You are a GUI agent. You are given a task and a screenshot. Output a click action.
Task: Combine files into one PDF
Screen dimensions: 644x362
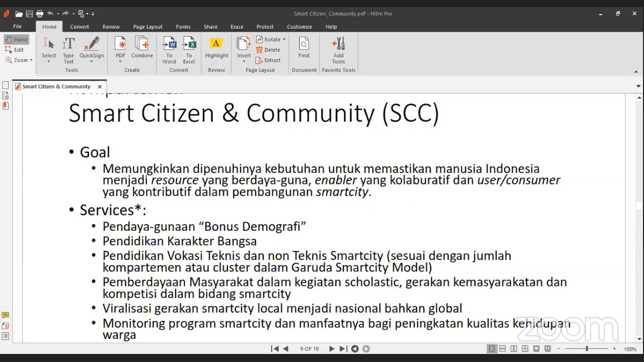coord(142,48)
